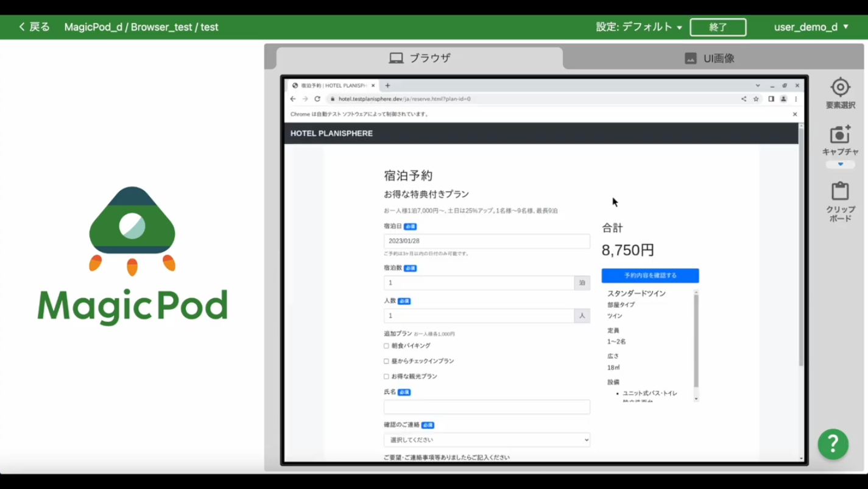The width and height of the screenshot is (868, 489).
Task: Check the 昼からチェックインプラン checkbox
Action: point(386,361)
